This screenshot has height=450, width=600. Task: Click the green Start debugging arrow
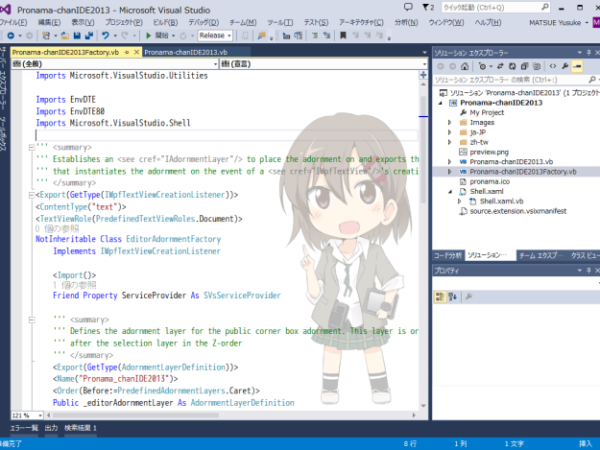[148, 36]
